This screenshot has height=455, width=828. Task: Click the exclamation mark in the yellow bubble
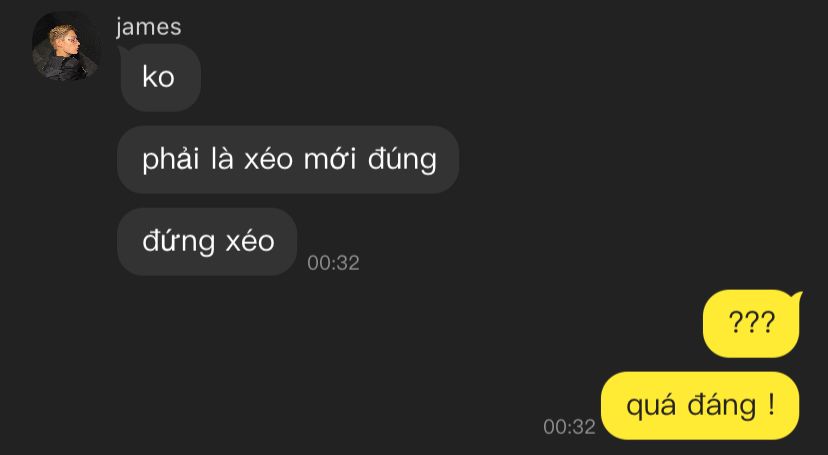click(771, 405)
